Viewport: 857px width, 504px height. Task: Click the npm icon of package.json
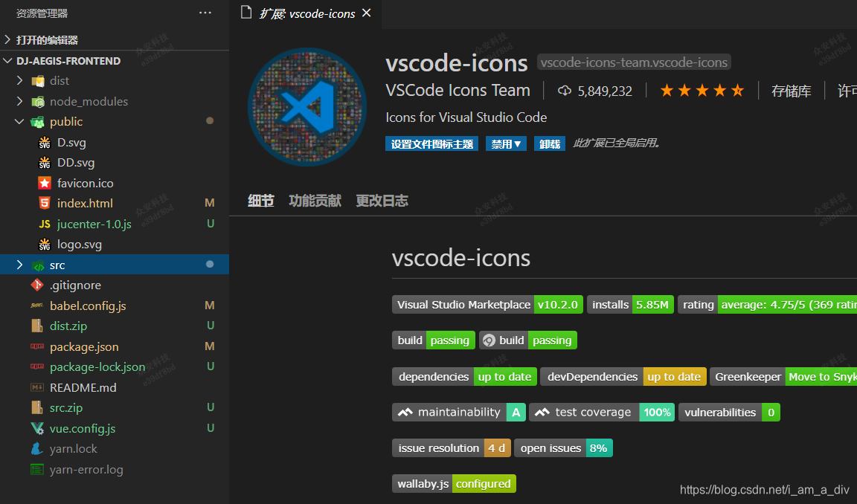pyautogui.click(x=37, y=346)
